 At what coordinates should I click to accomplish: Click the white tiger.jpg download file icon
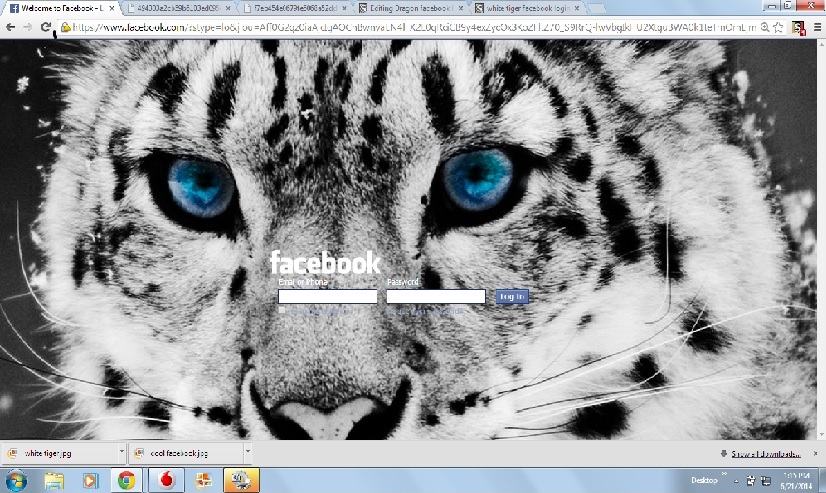coord(13,453)
